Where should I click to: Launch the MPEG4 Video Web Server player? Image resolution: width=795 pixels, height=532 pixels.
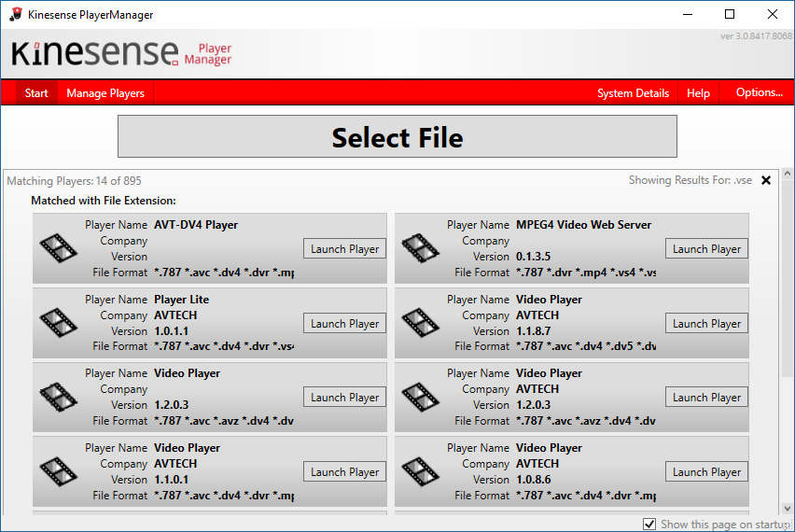(706, 249)
